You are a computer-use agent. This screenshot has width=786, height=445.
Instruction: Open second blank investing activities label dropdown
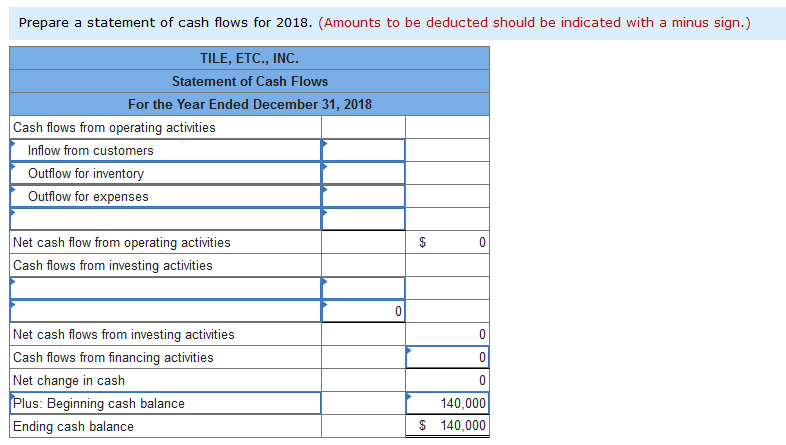[165, 311]
